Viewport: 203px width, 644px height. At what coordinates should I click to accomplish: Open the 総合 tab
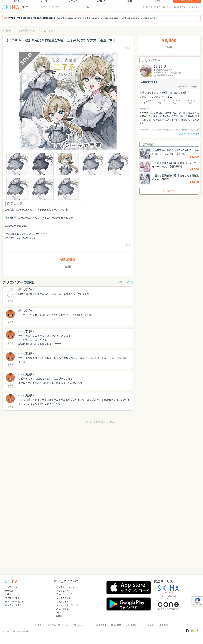(16, 1)
